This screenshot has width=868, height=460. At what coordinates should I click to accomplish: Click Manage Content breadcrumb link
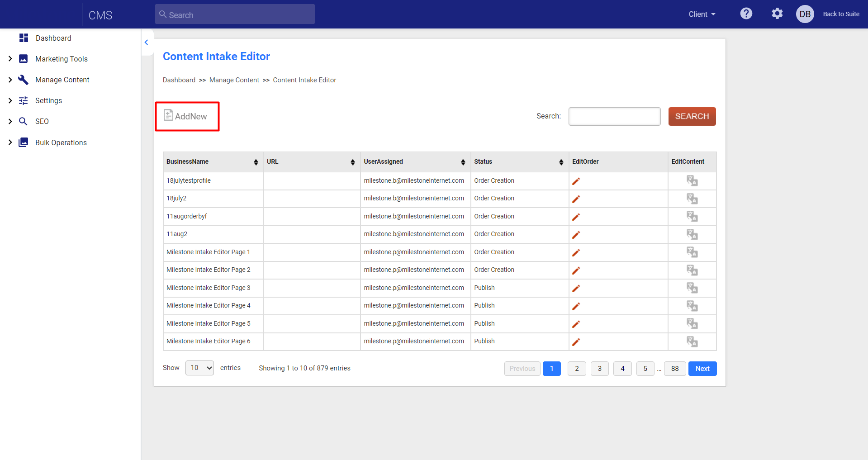234,80
